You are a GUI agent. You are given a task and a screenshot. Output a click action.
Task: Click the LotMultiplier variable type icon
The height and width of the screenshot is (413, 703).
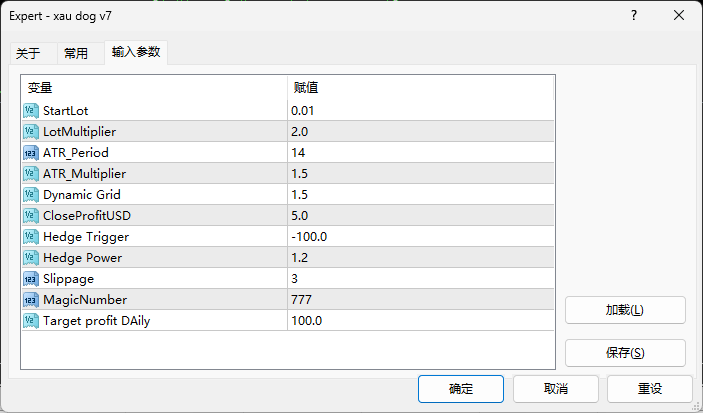31,131
